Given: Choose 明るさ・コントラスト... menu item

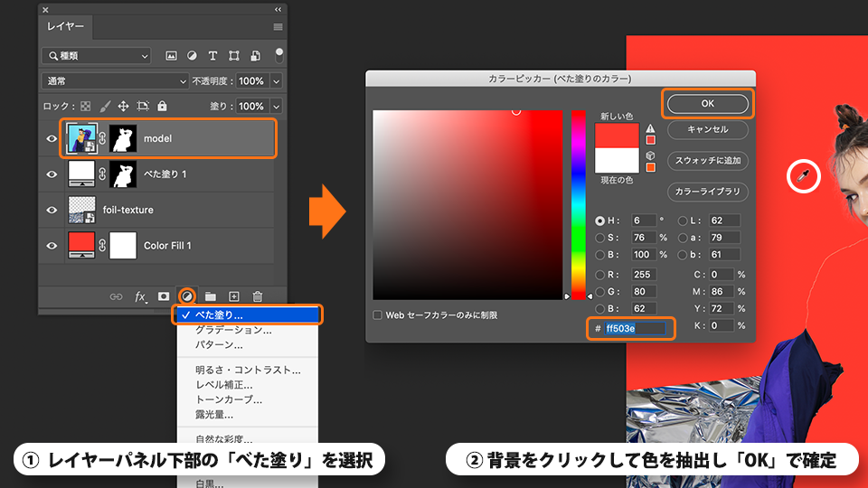Looking at the screenshot, I should (248, 370).
